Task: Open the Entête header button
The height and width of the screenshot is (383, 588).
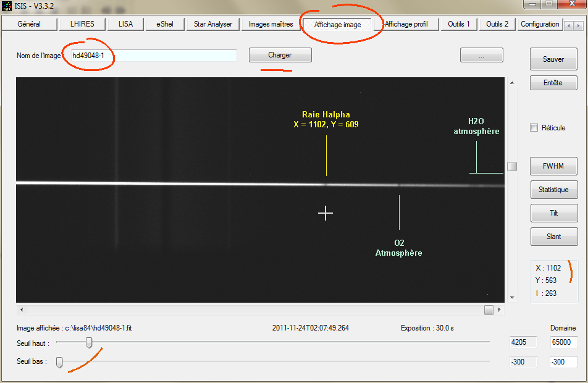Action: pyautogui.click(x=553, y=83)
